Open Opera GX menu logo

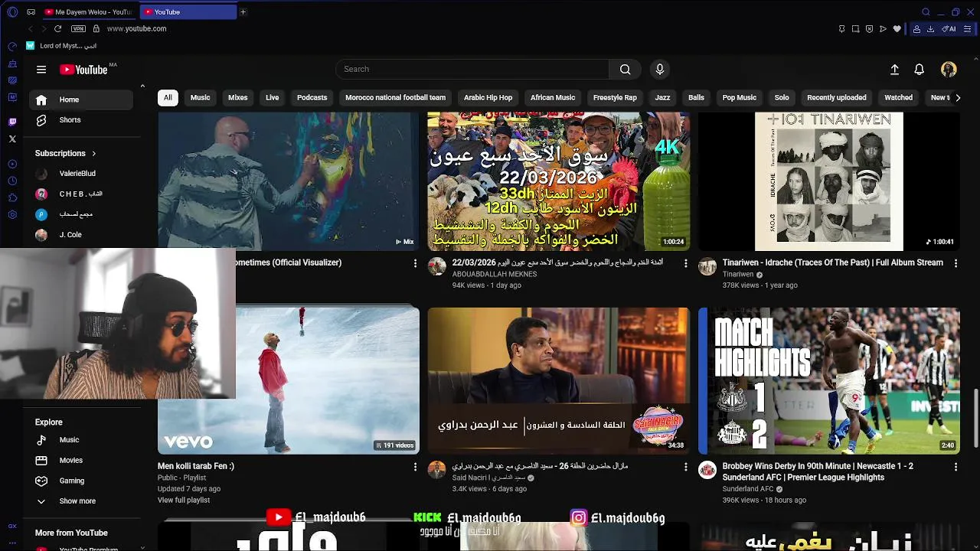[12, 12]
